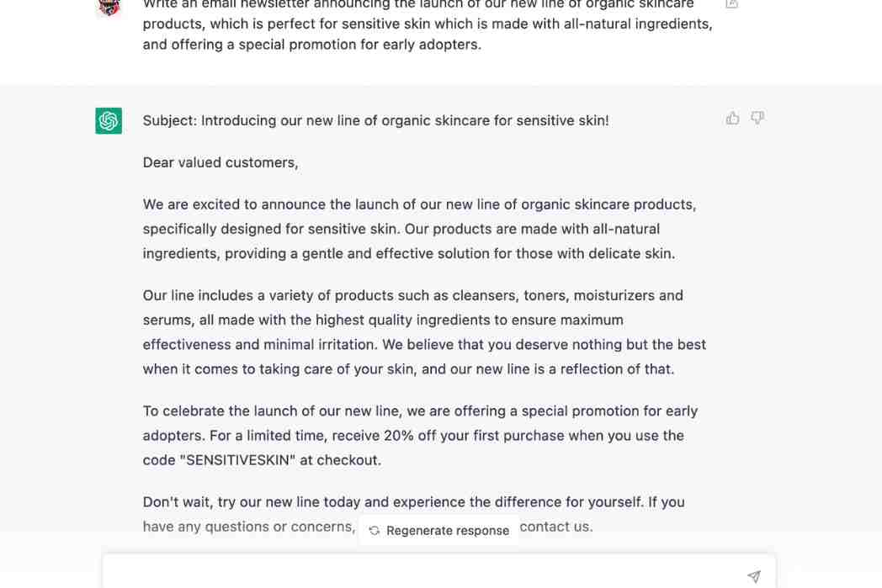882x588 pixels.
Task: Click the email subject line text
Action: [376, 120]
